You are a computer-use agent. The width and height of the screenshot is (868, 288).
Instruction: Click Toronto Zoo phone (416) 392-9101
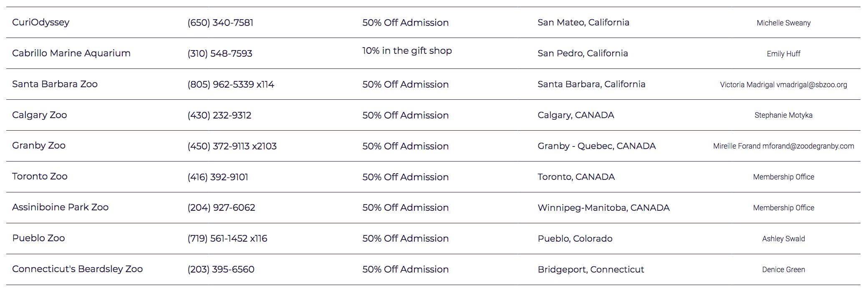[x=218, y=177]
